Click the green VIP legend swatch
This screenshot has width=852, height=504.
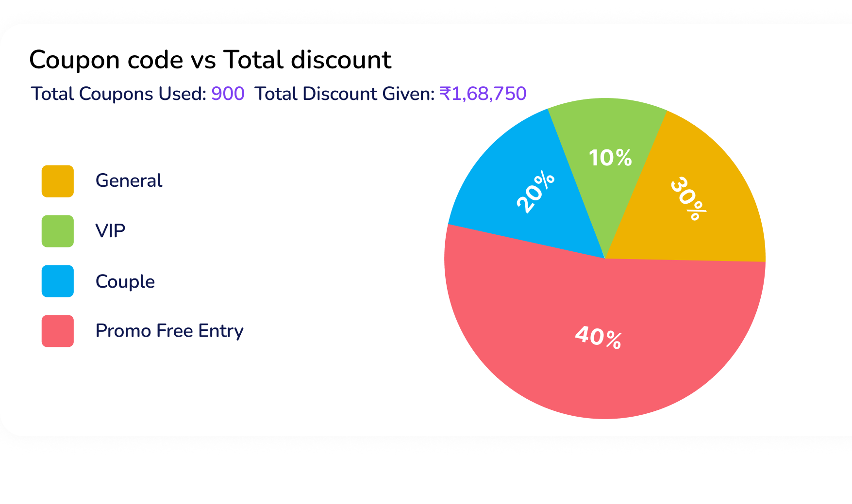coord(57,231)
